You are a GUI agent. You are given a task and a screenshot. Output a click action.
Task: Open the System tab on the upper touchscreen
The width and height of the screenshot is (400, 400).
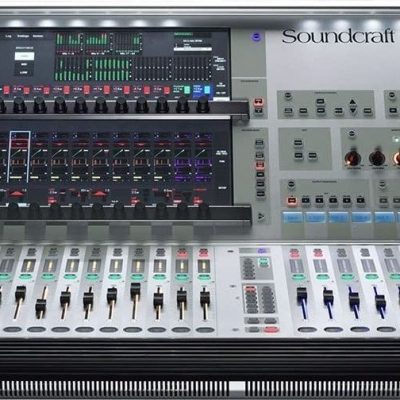[x=38, y=36]
